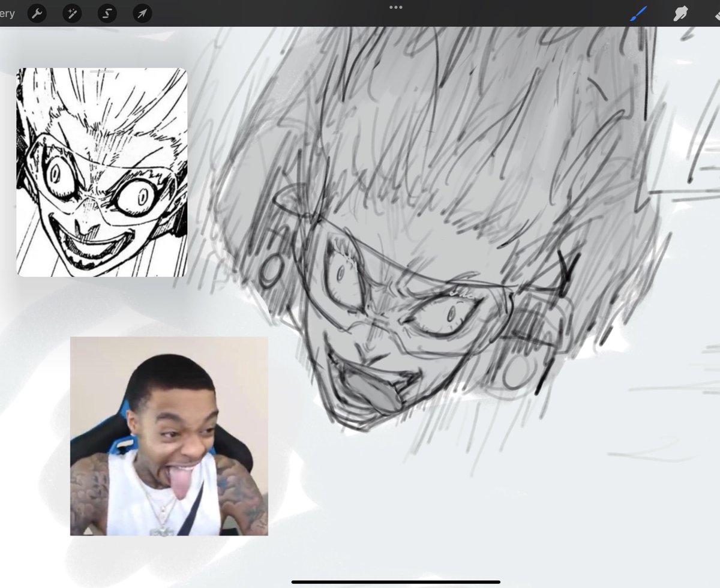
Task: Tap the pasted photo of the man
Action: (169, 436)
